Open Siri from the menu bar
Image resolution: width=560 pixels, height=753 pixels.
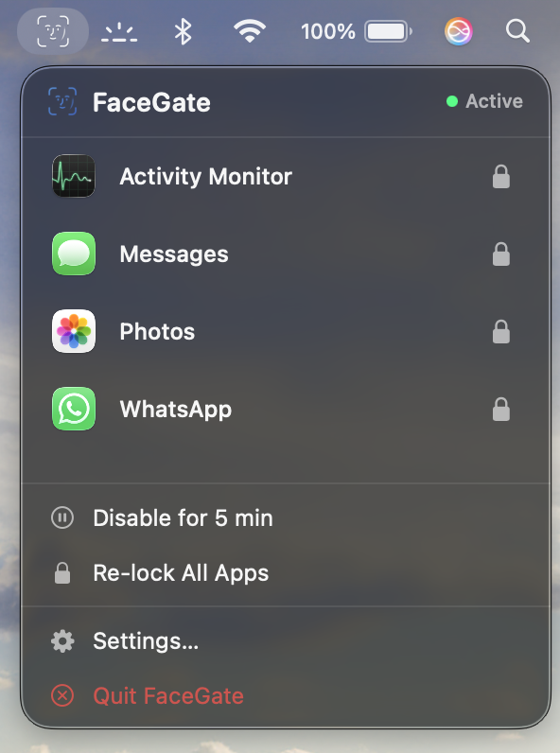tap(458, 32)
